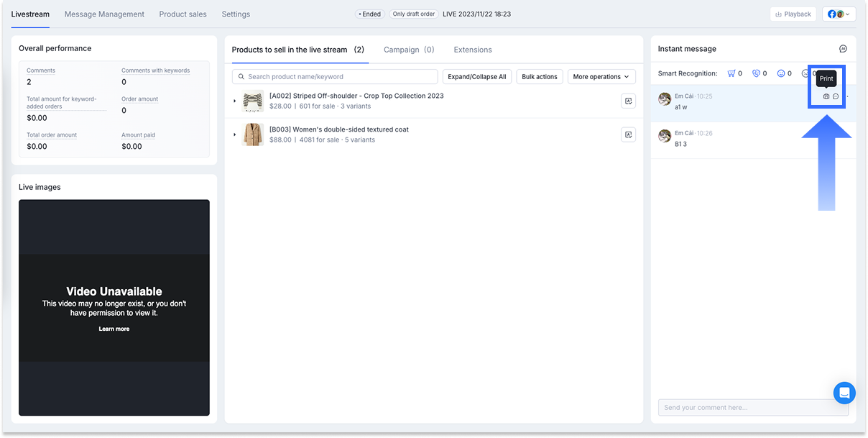Open the Facebook account switcher dropdown

839,14
